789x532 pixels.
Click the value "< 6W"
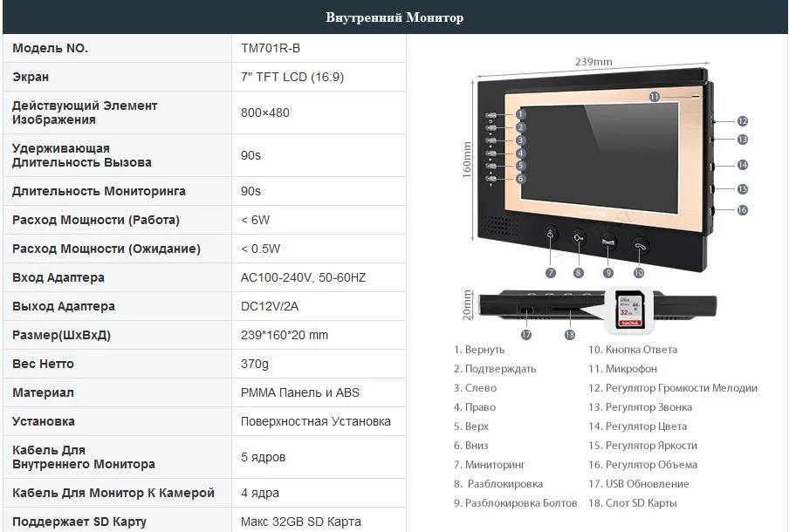pyautogui.click(x=255, y=220)
